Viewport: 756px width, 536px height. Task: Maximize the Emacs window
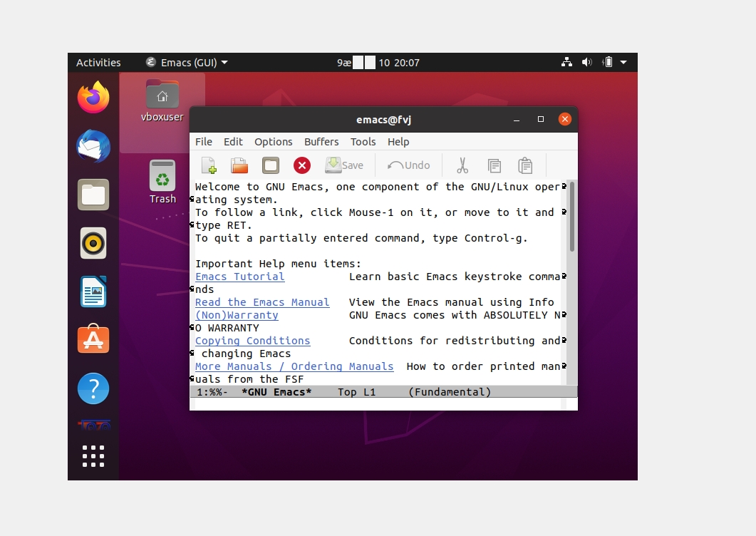point(541,119)
